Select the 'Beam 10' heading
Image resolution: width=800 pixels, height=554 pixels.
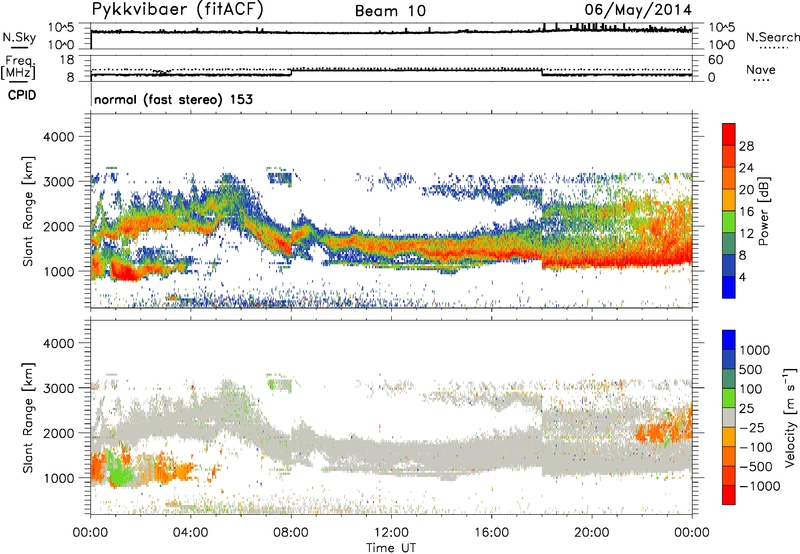click(x=390, y=11)
